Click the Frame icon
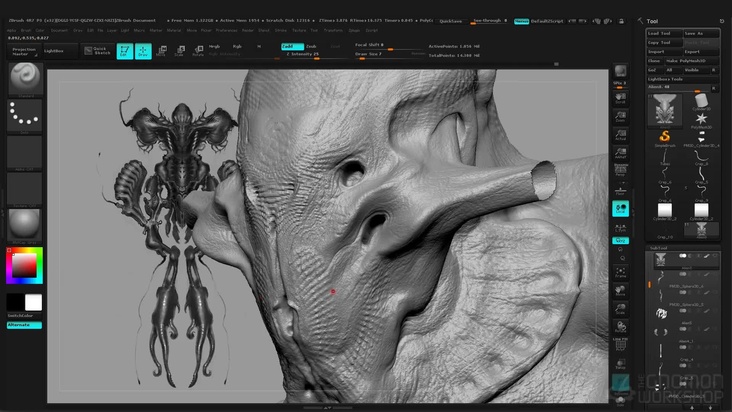The width and height of the screenshot is (732, 412). click(620, 272)
